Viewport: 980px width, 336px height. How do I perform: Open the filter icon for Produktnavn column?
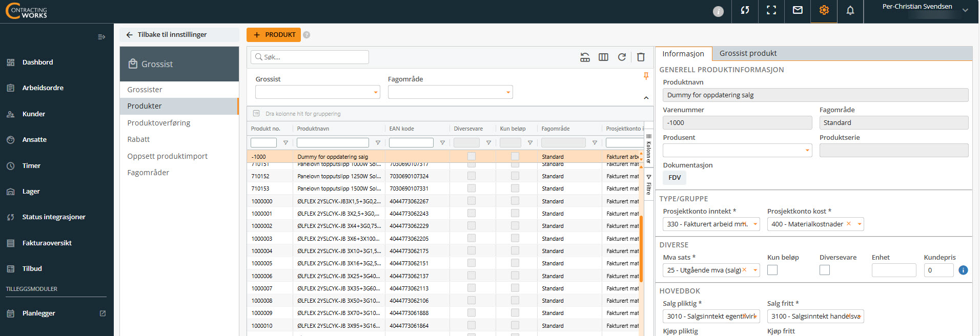coord(378,143)
